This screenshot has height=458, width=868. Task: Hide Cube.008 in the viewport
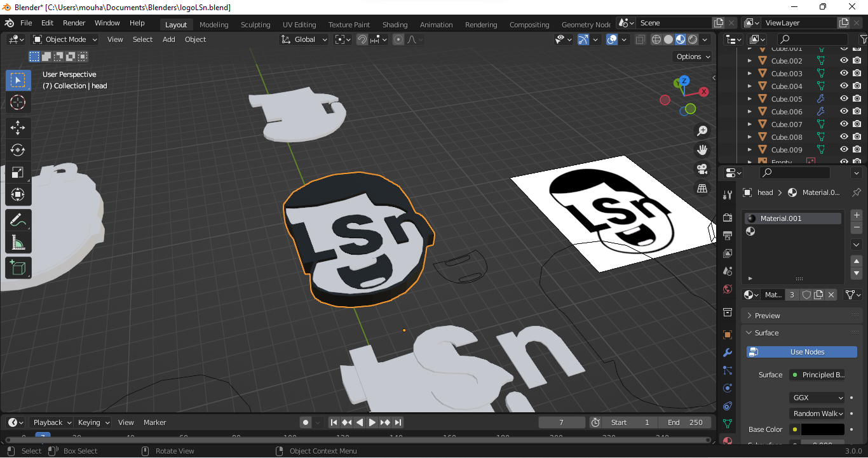844,137
